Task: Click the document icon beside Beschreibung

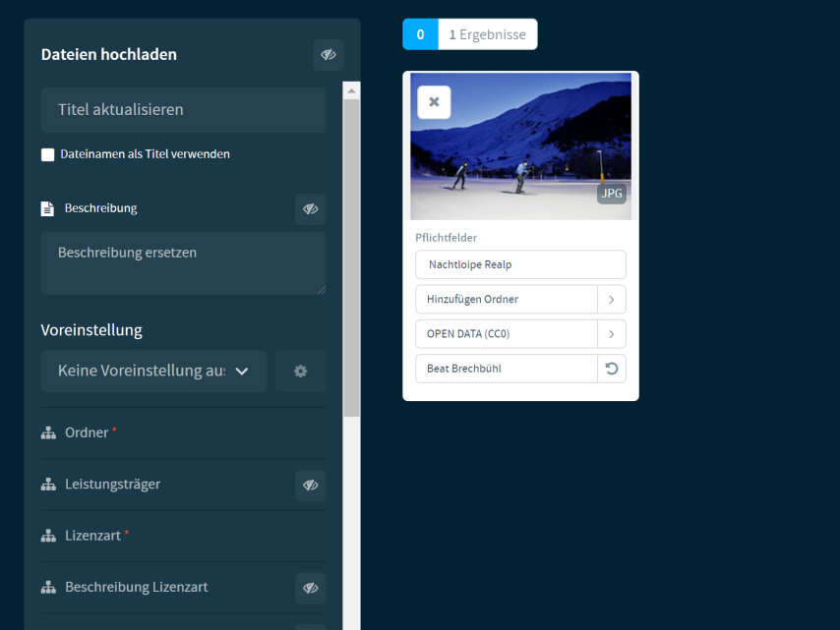Action: 47,208
